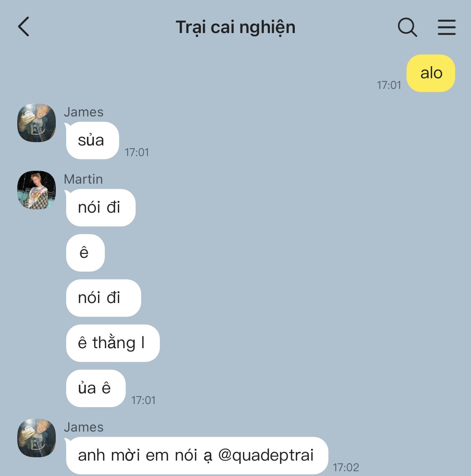The image size is (471, 476).
Task: Tap the back arrow icon
Action: pos(23,27)
